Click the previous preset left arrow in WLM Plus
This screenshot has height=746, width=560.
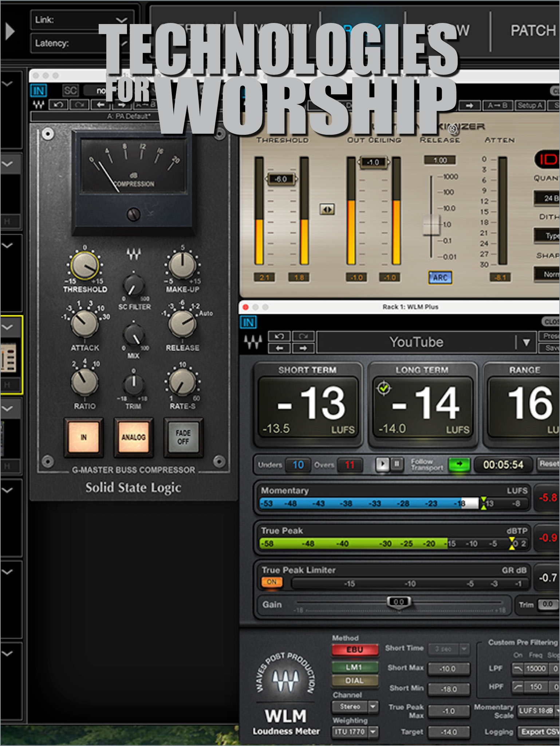(x=279, y=348)
